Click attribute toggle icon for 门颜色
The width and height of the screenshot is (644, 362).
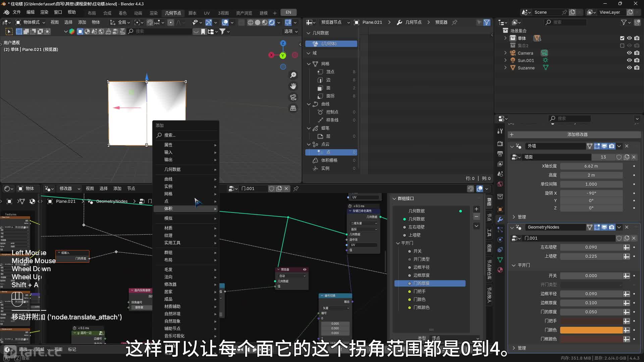pos(626,330)
